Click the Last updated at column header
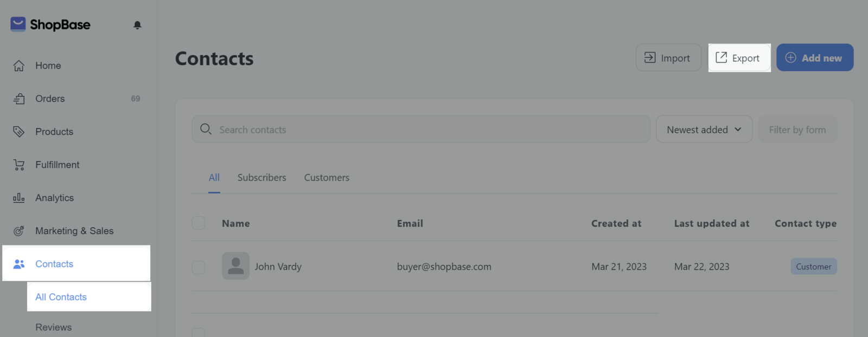Viewport: 868px width, 337px height. click(x=712, y=223)
